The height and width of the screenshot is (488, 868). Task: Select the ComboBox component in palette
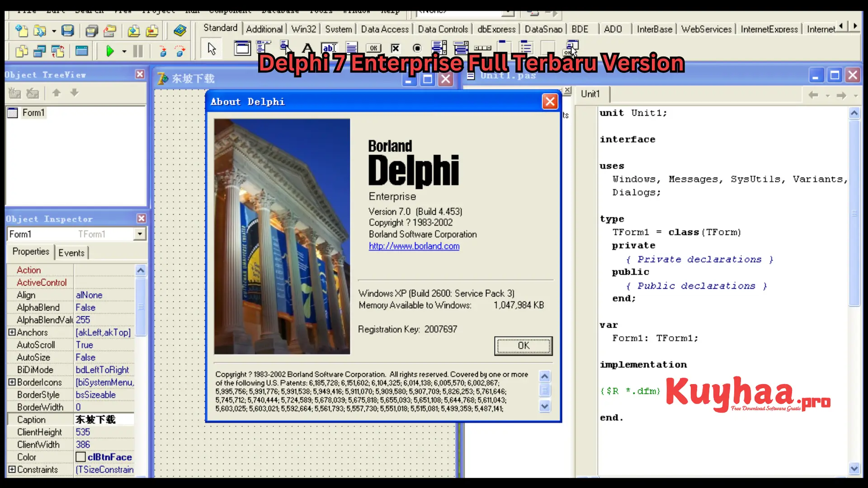[x=461, y=48]
